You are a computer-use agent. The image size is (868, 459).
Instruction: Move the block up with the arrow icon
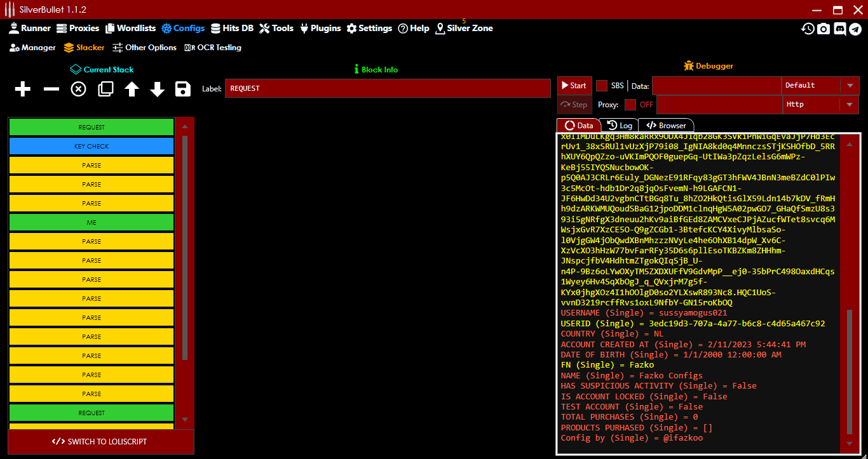tap(132, 89)
